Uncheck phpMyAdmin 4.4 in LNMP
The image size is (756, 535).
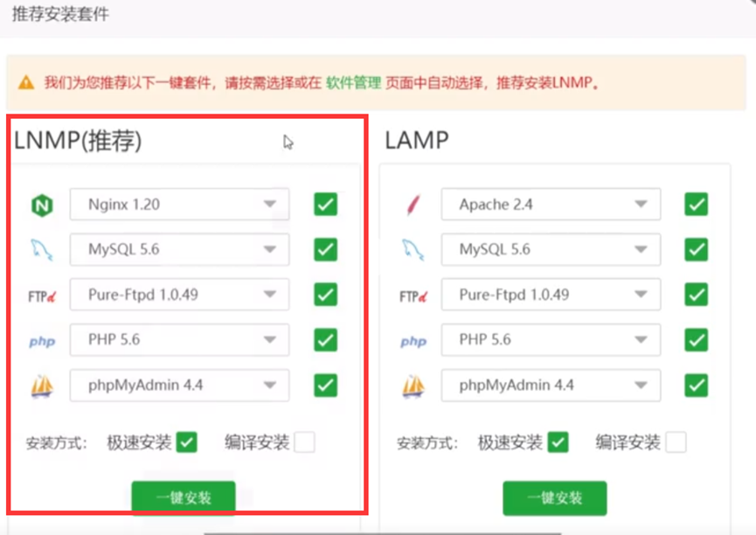click(325, 385)
